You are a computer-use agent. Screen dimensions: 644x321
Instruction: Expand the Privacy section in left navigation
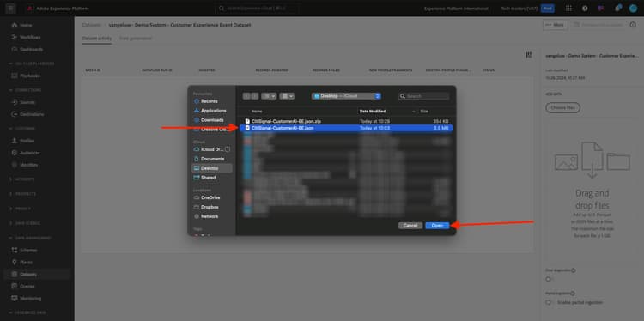pyautogui.click(x=10, y=209)
